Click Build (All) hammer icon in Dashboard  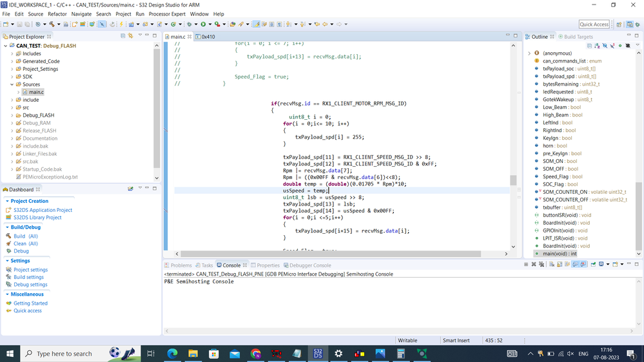click(8, 236)
